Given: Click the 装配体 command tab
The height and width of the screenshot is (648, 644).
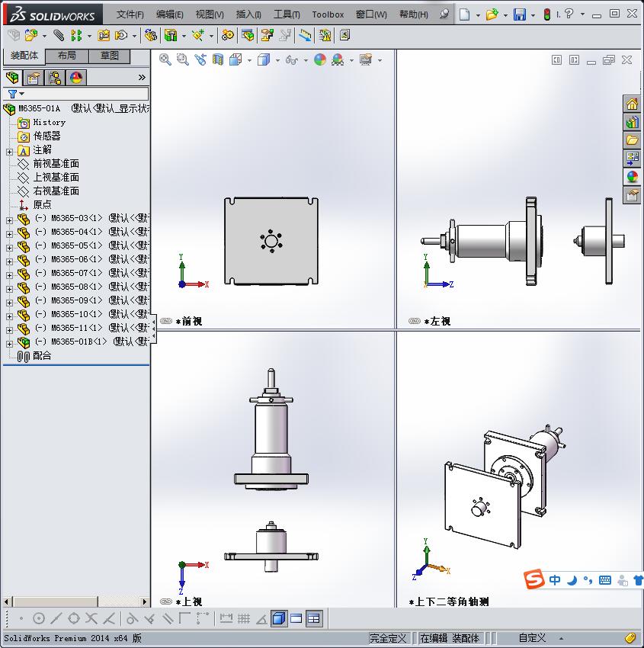Looking at the screenshot, I should [24, 56].
